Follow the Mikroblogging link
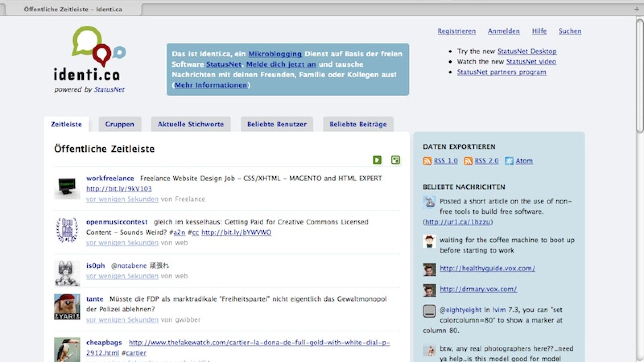This screenshot has width=644, height=362. point(275,54)
